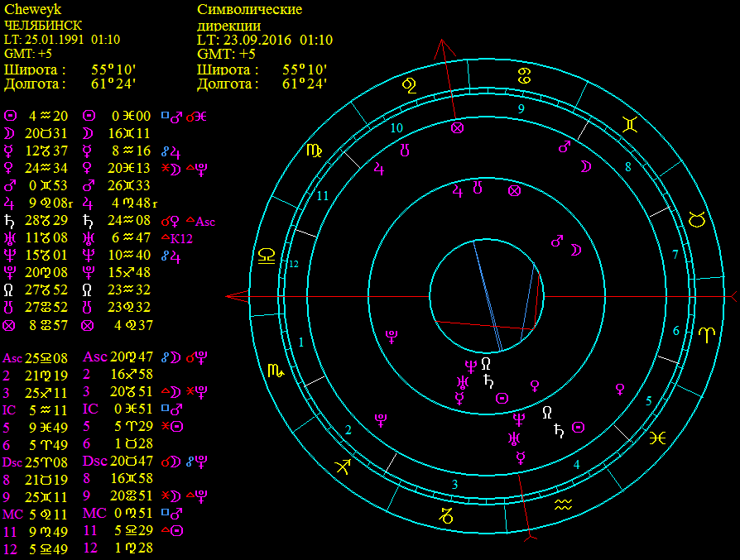This screenshot has width=740, height=560.
Task: Click the Aquarius wave symbol on the zodiac ring
Action: 563,505
